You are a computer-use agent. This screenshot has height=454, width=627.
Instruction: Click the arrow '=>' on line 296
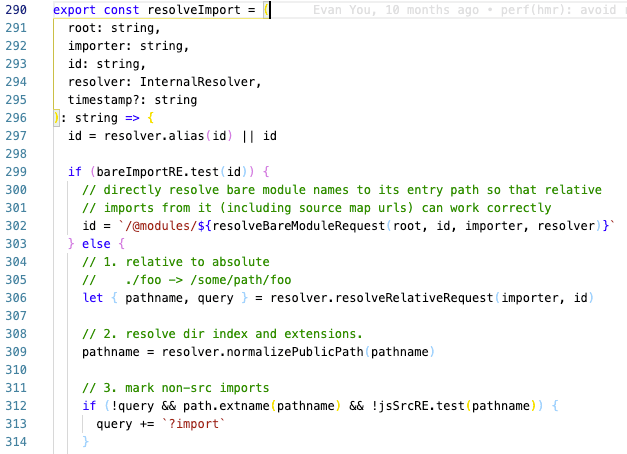[132, 118]
